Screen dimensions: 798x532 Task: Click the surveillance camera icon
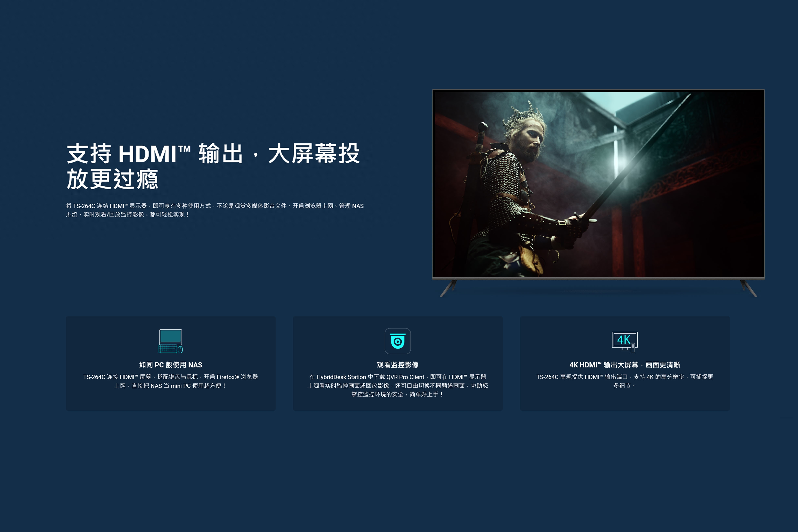click(398, 341)
